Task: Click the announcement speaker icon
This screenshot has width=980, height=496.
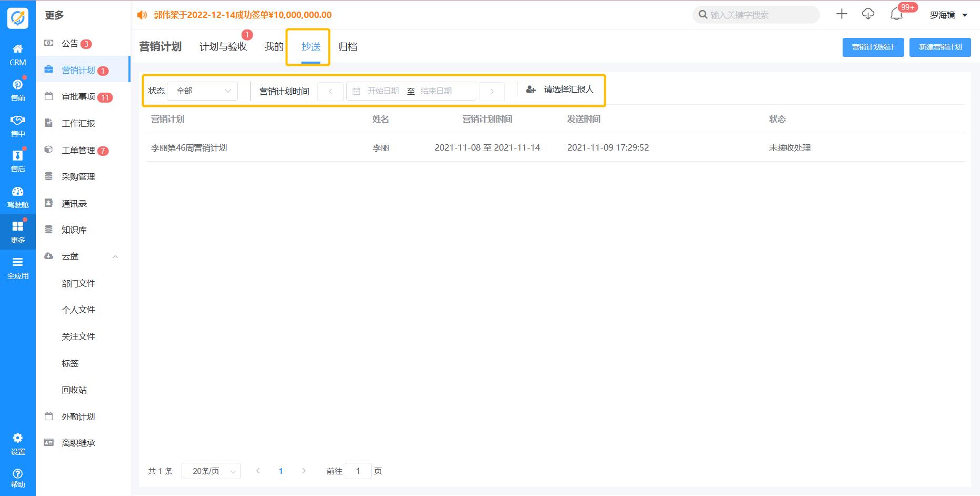Action: (142, 15)
